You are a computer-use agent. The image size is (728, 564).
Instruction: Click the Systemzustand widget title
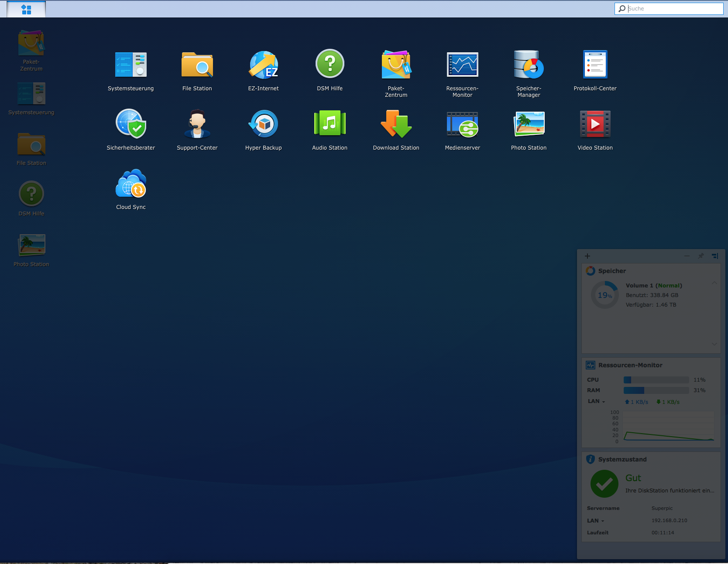[622, 459]
